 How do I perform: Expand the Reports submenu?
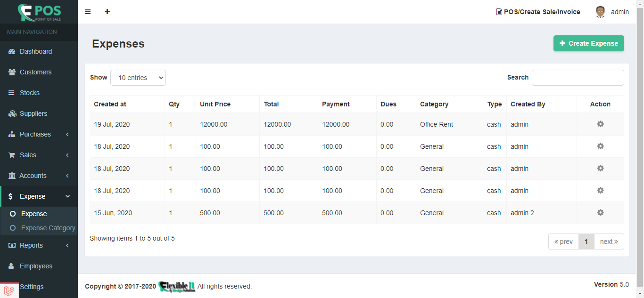tap(32, 245)
